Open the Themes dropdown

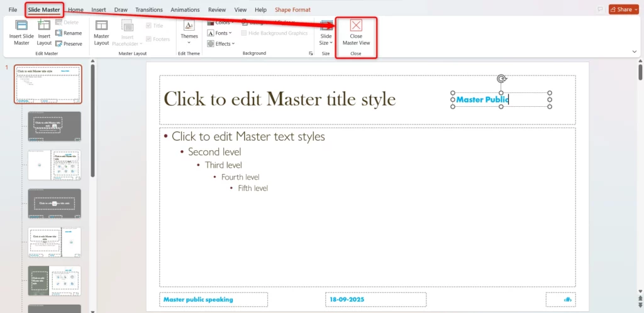pyautogui.click(x=189, y=31)
